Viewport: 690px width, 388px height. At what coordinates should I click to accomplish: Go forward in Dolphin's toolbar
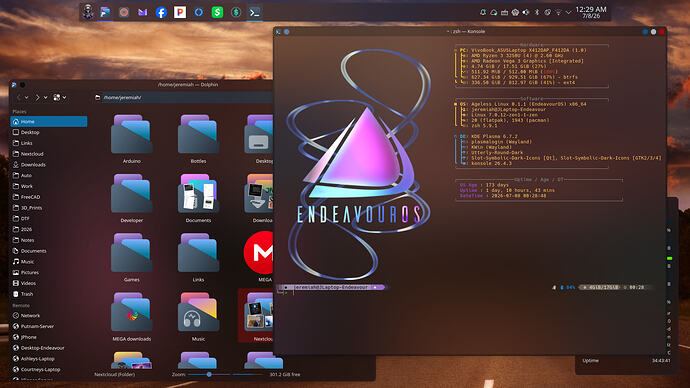(37, 97)
